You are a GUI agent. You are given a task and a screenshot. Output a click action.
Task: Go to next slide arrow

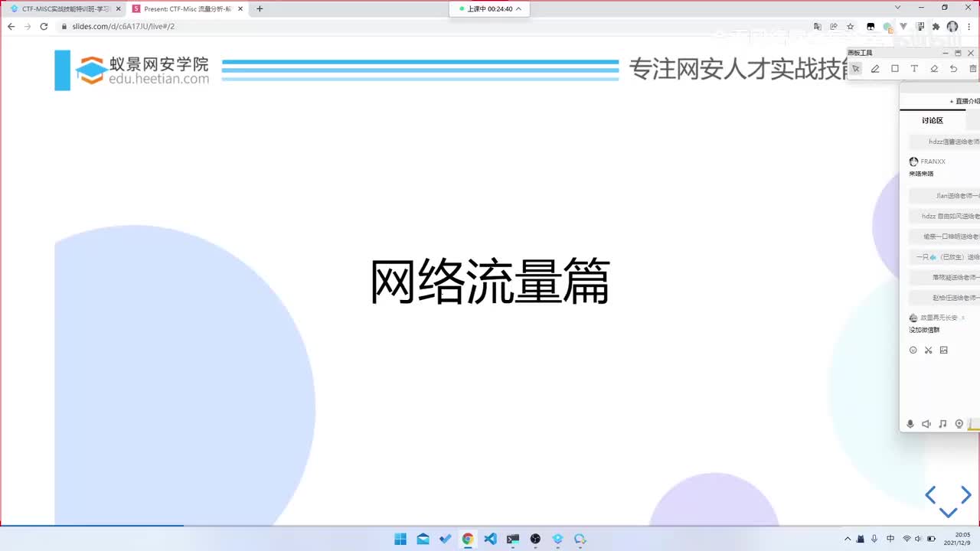pos(966,495)
